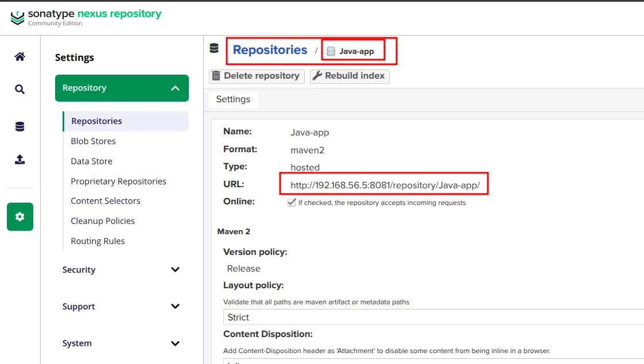The image size is (644, 364).
Task: Click the database icon beside Repositories heading
Action: point(214,48)
